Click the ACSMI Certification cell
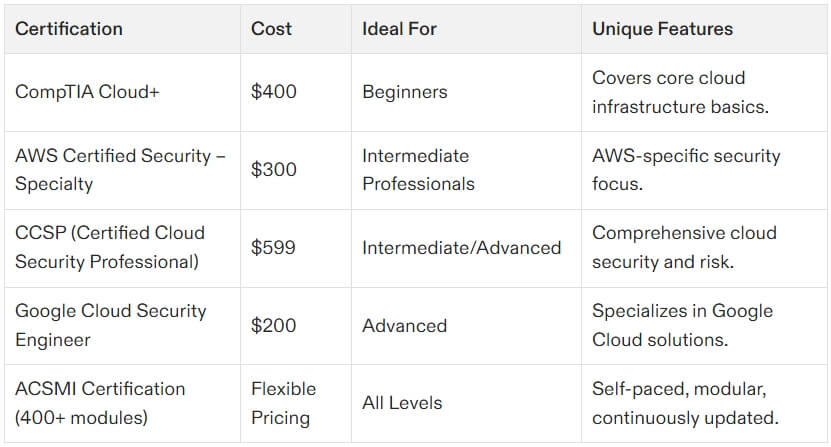Screen dimensions: 831x447 coord(100,402)
